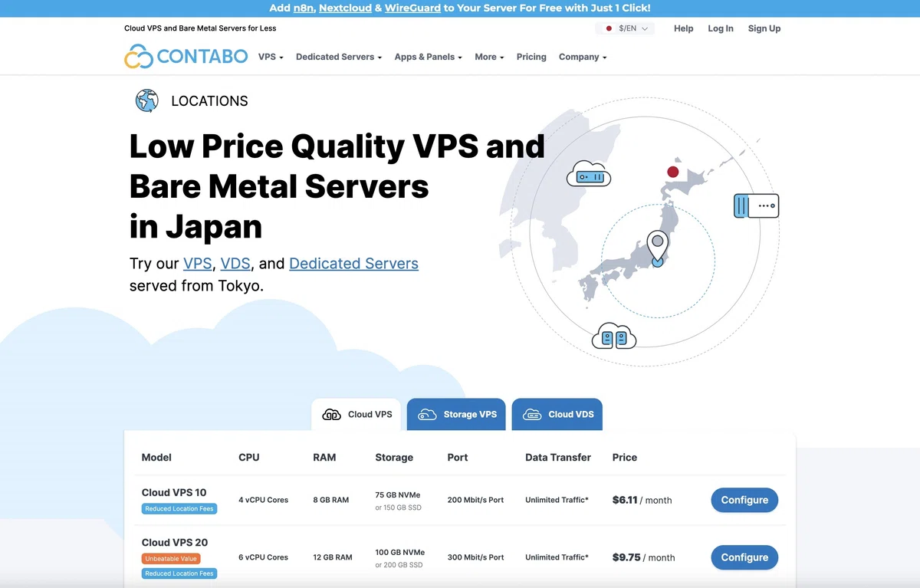
Task: Click the $9.75 / month price
Action: pyautogui.click(x=643, y=557)
